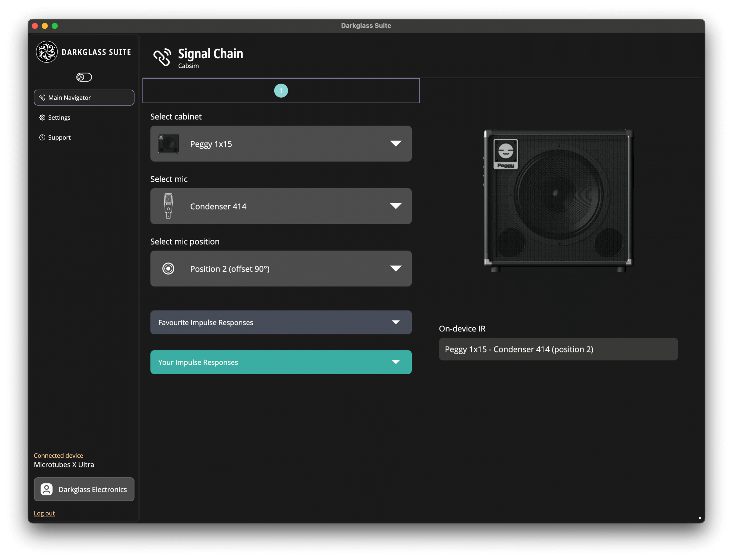The image size is (733, 560).
Task: Click the Support question mark icon
Action: [x=42, y=137]
